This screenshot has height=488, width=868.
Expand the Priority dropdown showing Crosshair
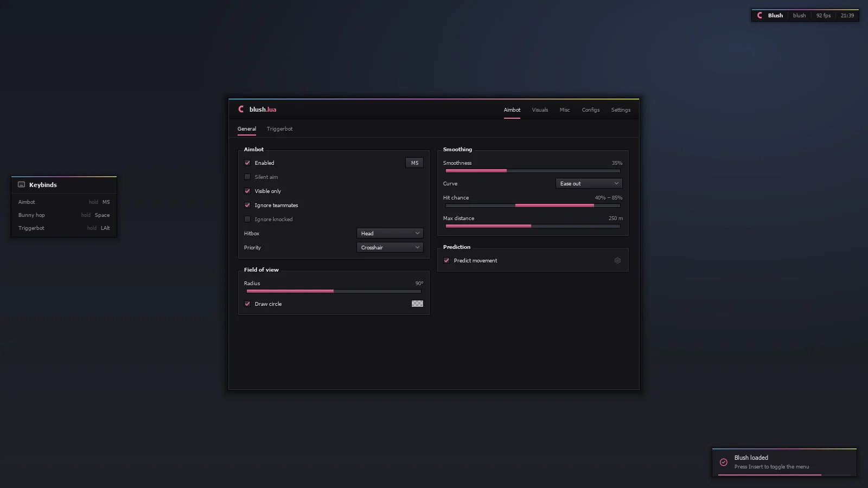[x=390, y=248]
